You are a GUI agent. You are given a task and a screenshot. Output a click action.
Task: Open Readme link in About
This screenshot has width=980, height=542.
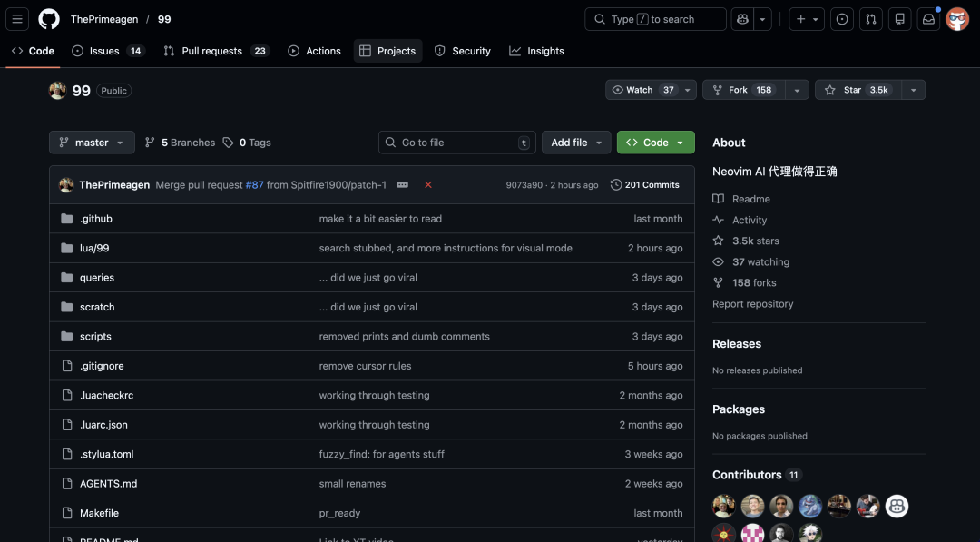(x=741, y=199)
